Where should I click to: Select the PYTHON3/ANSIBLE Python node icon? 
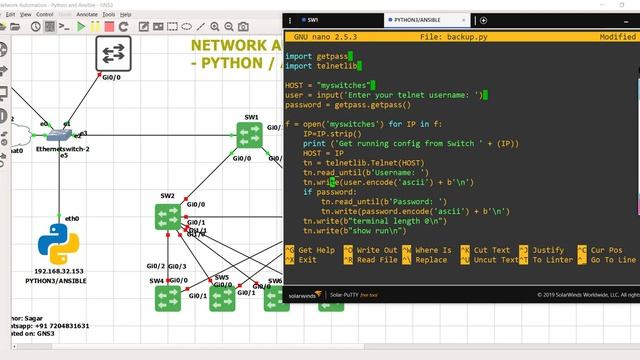pos(59,244)
